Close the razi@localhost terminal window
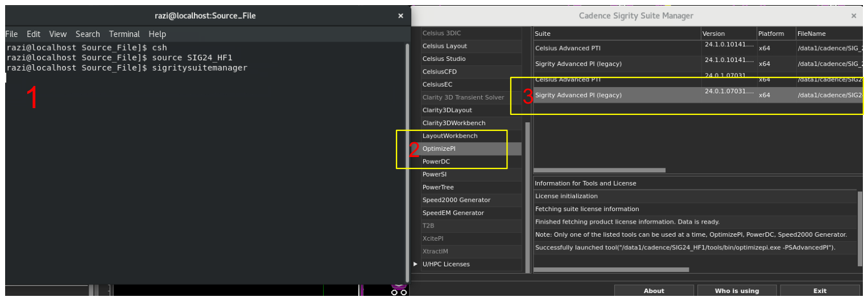The image size is (868, 301). pyautogui.click(x=400, y=16)
